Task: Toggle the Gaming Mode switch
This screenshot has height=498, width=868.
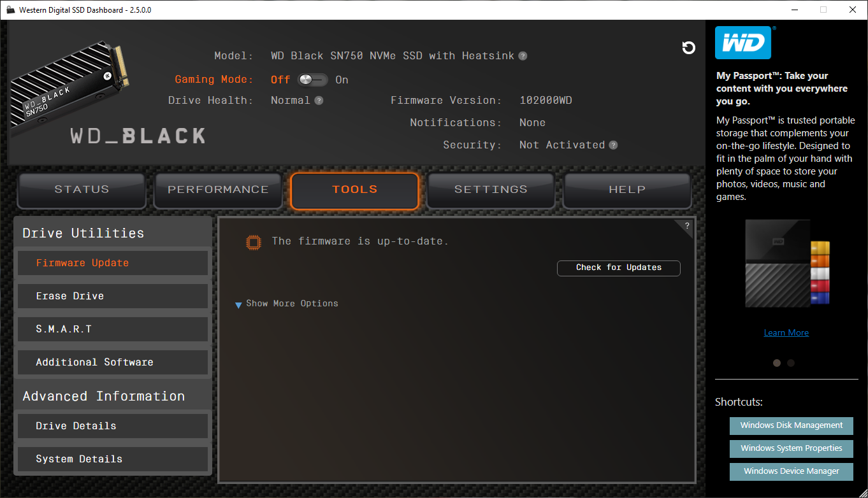Action: point(312,80)
